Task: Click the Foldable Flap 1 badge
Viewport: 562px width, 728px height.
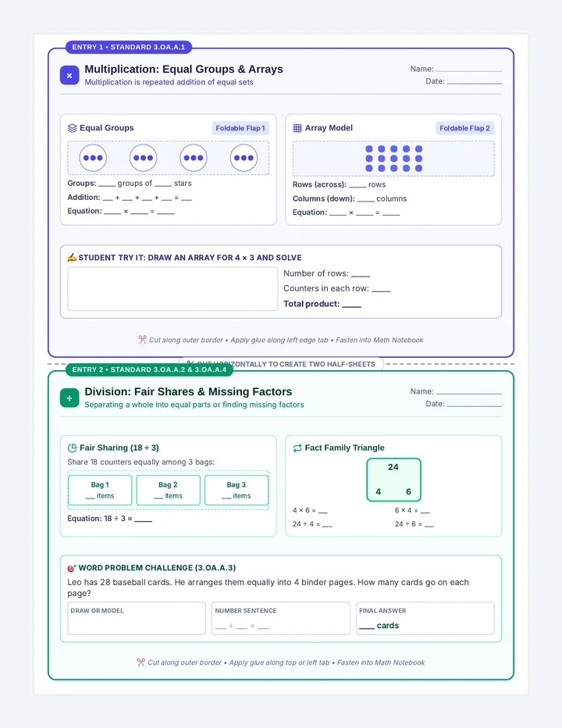Action: pyautogui.click(x=240, y=128)
